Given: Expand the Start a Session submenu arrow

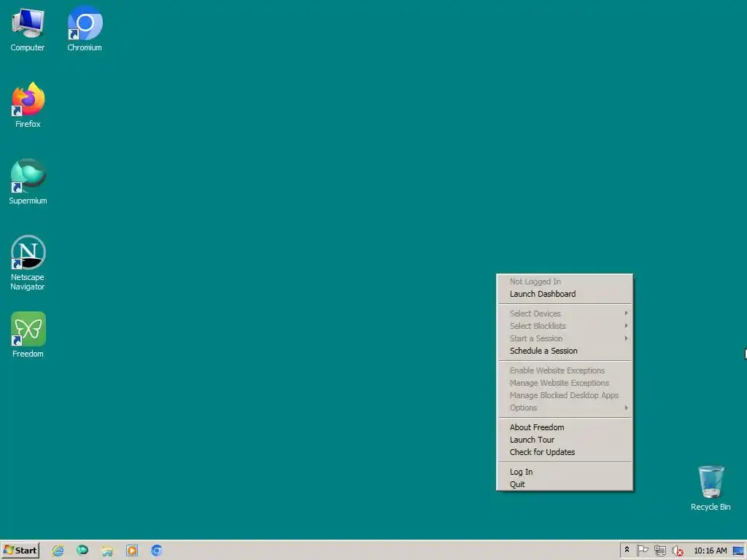Looking at the screenshot, I should [626, 338].
